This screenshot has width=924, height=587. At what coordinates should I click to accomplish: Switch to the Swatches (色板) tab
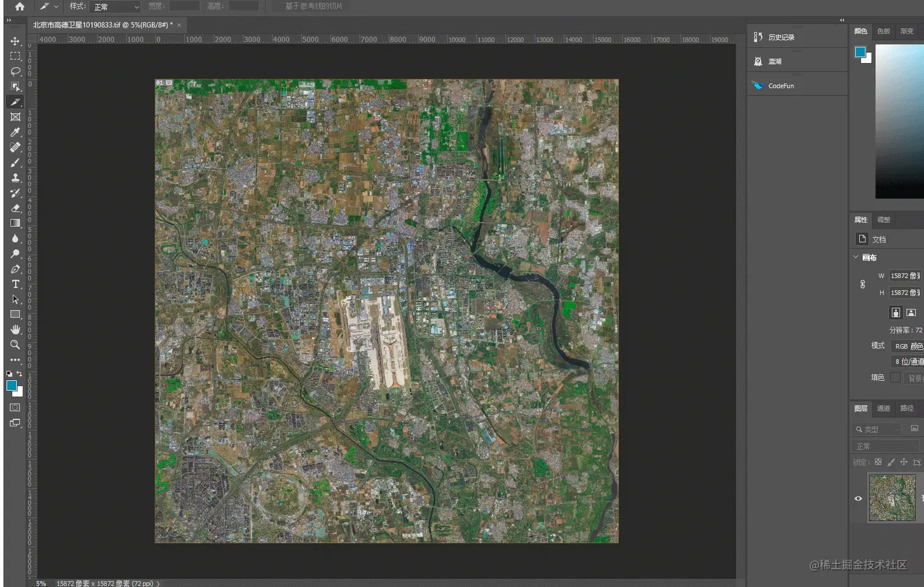[x=884, y=31]
